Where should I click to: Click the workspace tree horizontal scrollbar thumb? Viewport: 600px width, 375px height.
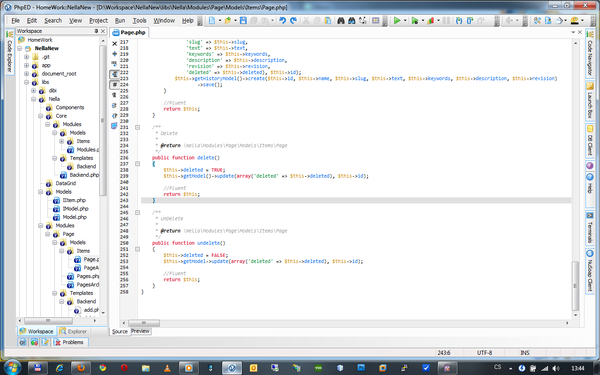point(48,320)
